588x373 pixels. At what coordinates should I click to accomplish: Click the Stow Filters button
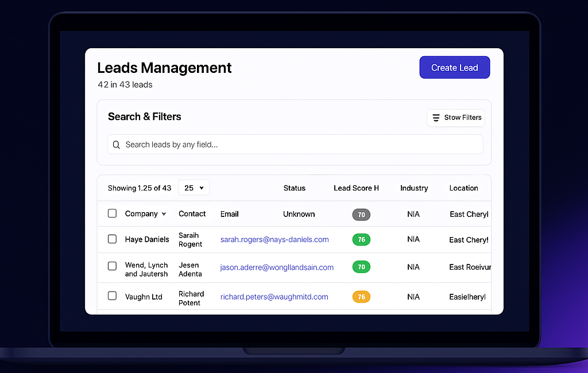point(456,118)
